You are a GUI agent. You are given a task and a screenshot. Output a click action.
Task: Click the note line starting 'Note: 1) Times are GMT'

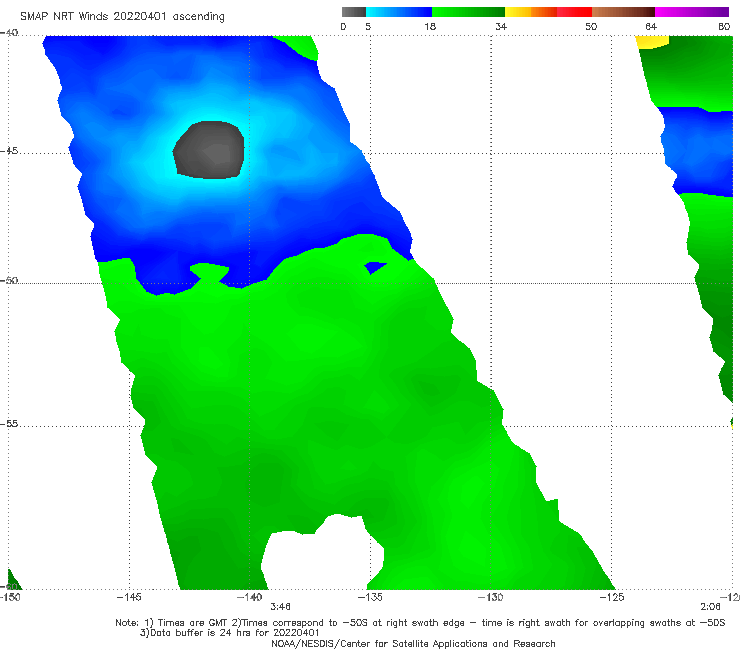420,623
